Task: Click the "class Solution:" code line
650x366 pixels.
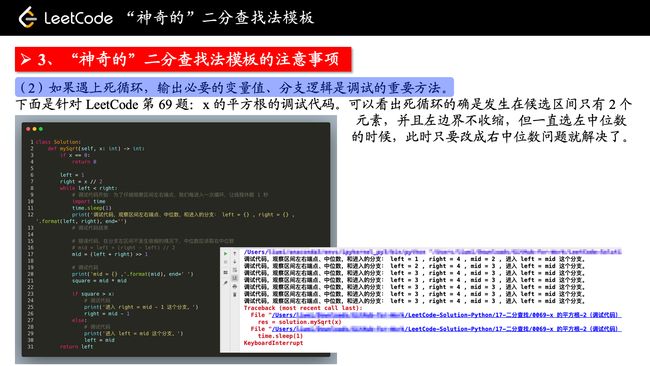Action: 58,142
